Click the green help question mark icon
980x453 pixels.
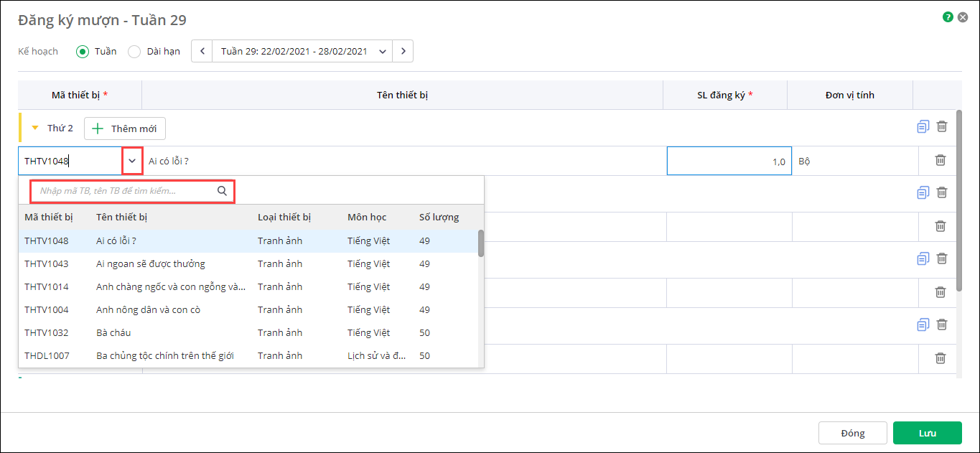coord(948,17)
